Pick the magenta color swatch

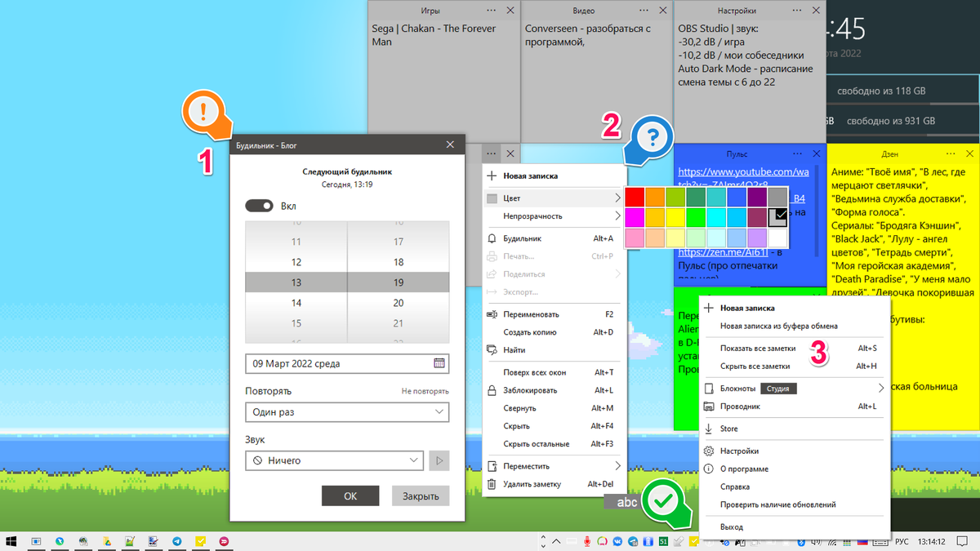[x=635, y=216]
